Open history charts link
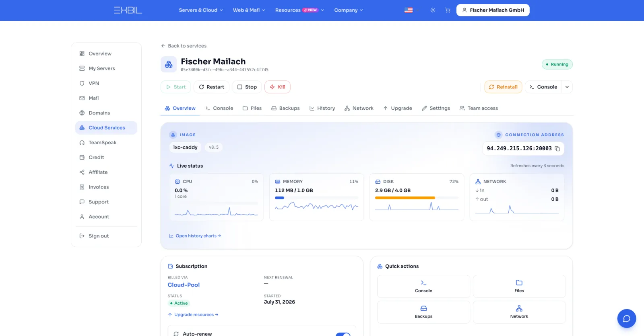 (195, 236)
